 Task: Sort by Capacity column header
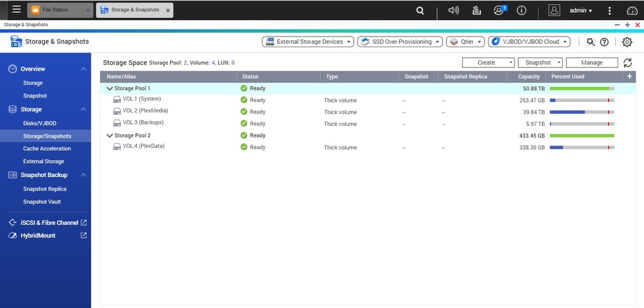tap(526, 76)
